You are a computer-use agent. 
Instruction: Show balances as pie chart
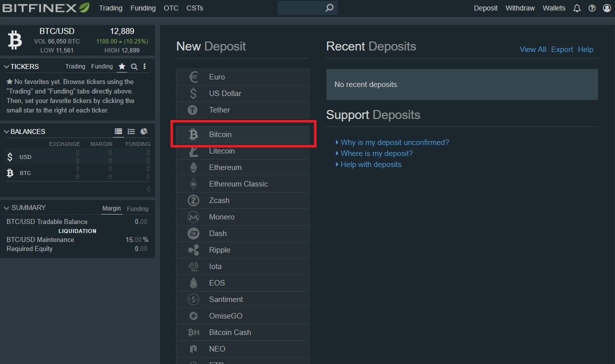pyautogui.click(x=144, y=131)
